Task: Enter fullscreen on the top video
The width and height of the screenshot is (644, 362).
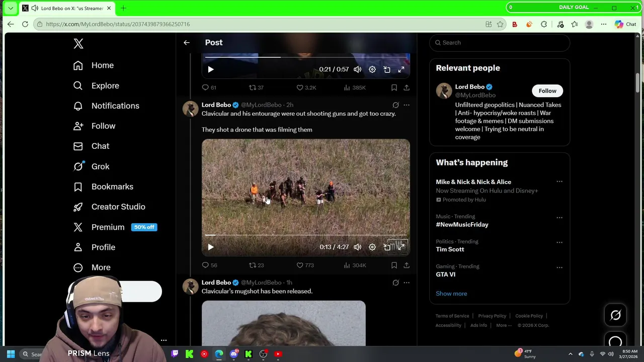Action: 401,69
